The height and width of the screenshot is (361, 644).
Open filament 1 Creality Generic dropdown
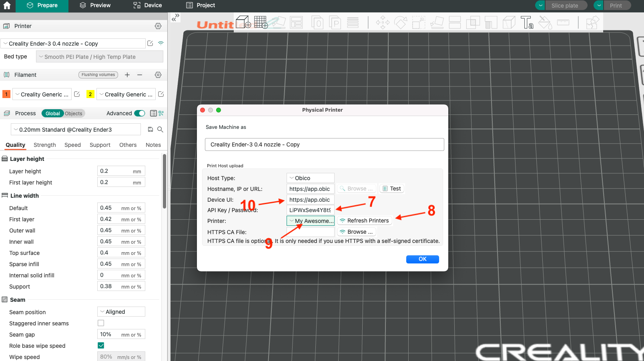pos(42,94)
